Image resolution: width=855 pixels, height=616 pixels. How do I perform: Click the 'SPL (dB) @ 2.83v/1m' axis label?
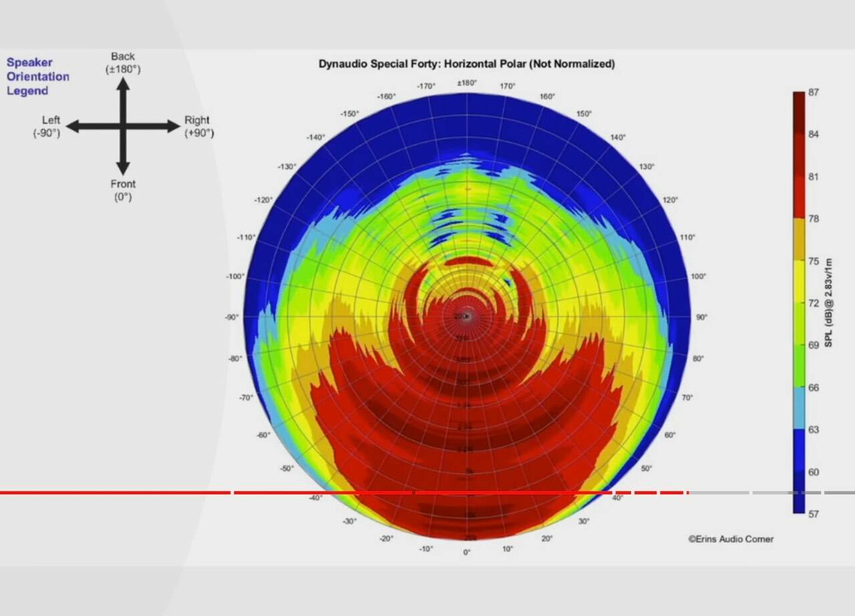[x=828, y=302]
